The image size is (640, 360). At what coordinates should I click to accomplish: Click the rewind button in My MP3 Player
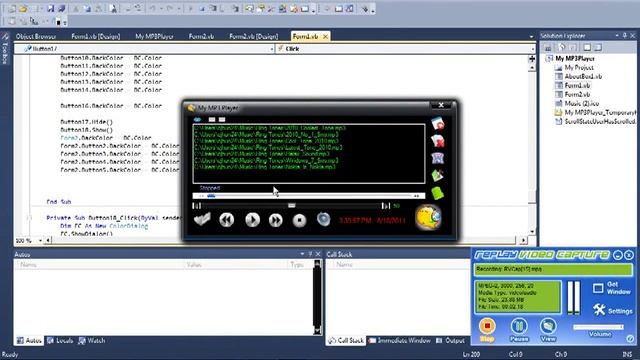click(227, 220)
